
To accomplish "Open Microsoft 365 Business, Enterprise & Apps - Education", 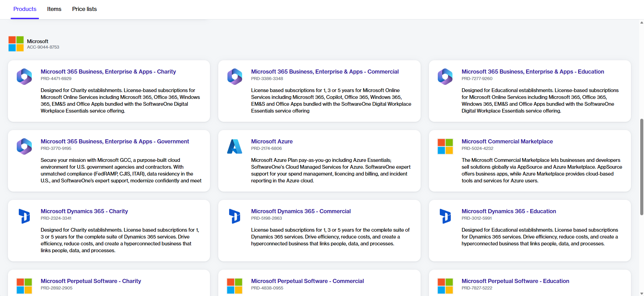I will [533, 72].
